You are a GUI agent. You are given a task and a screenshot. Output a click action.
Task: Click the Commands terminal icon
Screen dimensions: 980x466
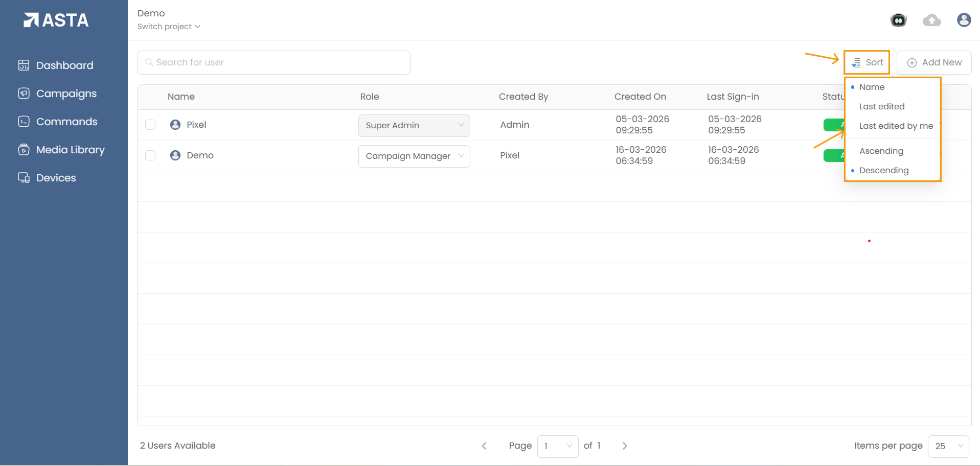tap(24, 122)
